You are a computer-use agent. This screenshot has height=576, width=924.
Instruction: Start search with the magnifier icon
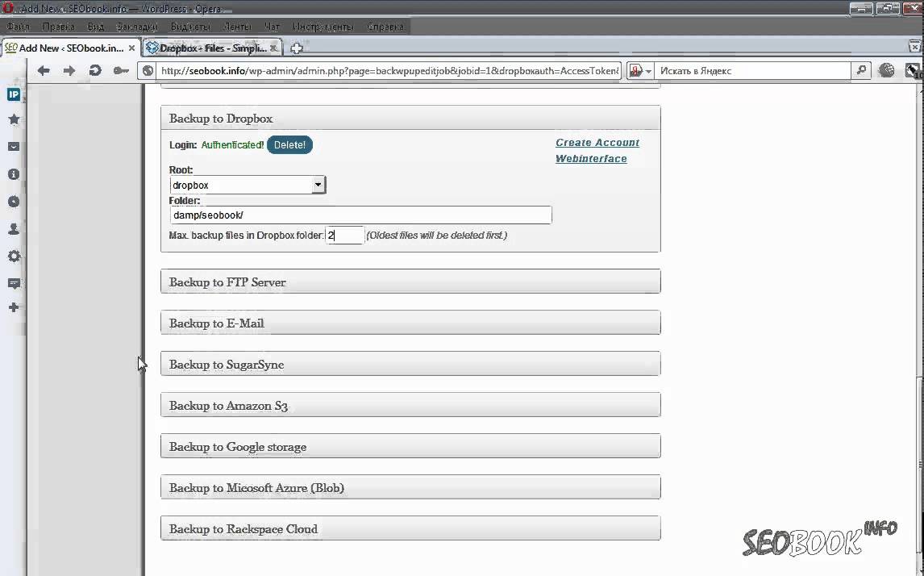pyautogui.click(x=861, y=71)
